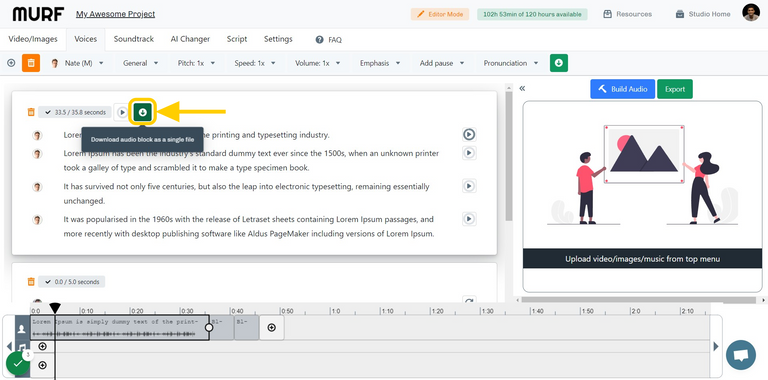Image resolution: width=768 pixels, height=380 pixels.
Task: Expand the General style dropdown
Action: click(x=141, y=63)
